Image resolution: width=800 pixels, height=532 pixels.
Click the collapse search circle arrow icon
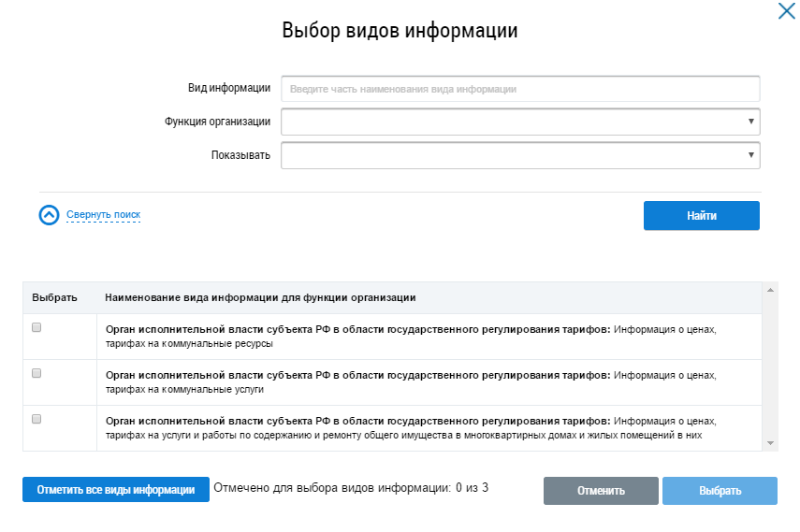pyautogui.click(x=49, y=215)
